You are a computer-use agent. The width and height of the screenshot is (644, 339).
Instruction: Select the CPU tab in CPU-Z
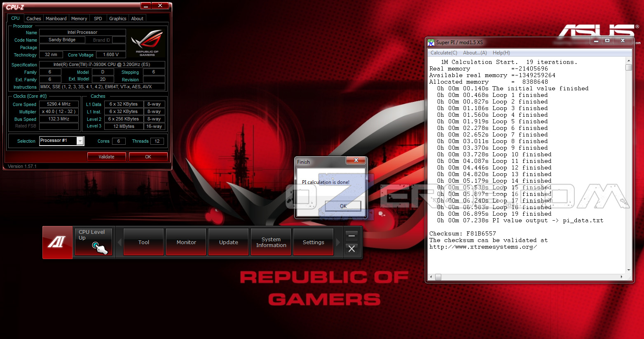click(x=16, y=18)
